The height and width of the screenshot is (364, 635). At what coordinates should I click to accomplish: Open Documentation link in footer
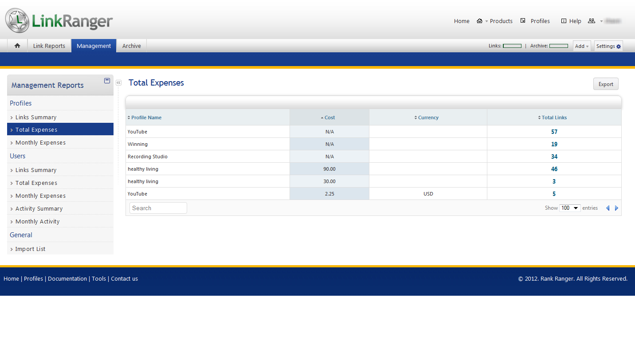coord(67,278)
